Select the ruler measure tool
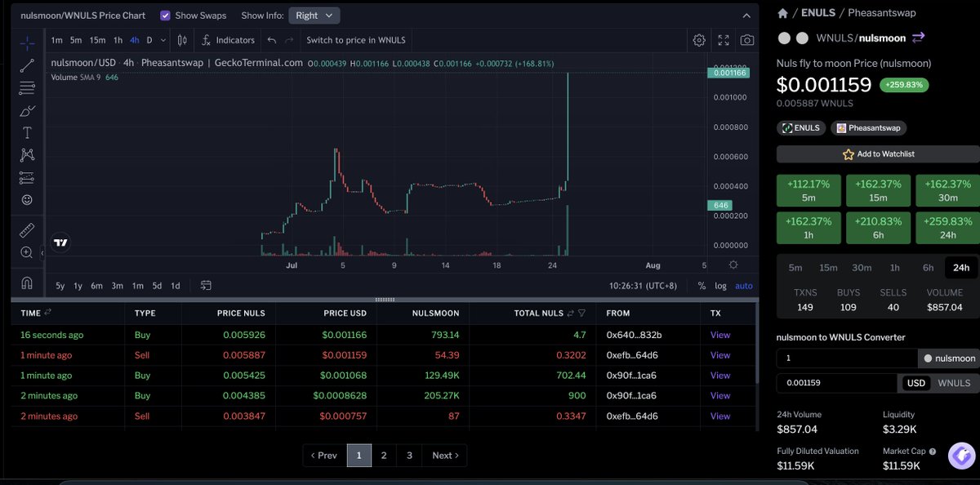 pyautogui.click(x=27, y=230)
